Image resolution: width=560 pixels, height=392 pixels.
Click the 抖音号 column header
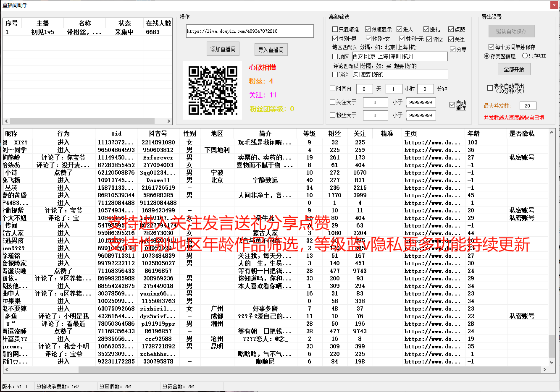158,133
